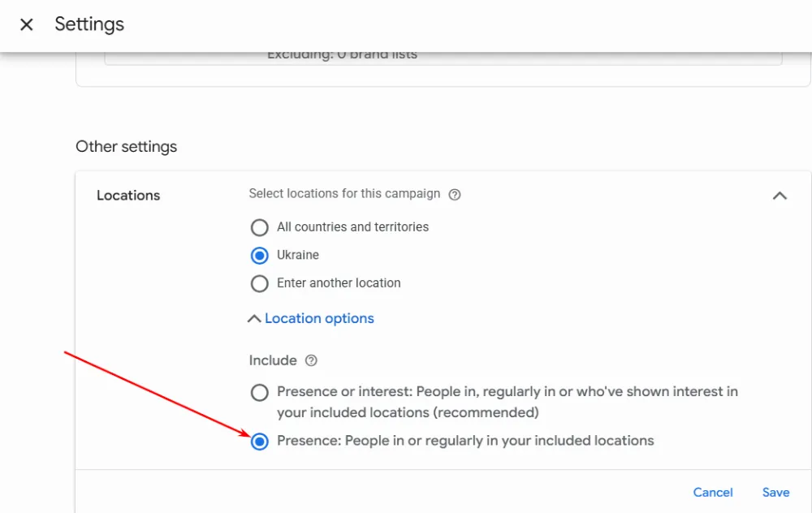812x513 pixels.
Task: Collapse the Locations section chevron
Action: (780, 196)
